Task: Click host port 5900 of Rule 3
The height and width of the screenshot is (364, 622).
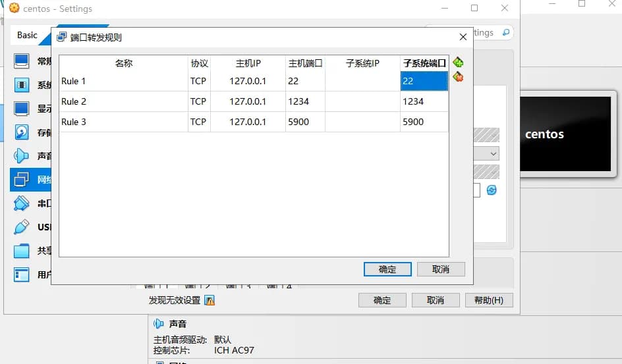Action: tap(306, 122)
